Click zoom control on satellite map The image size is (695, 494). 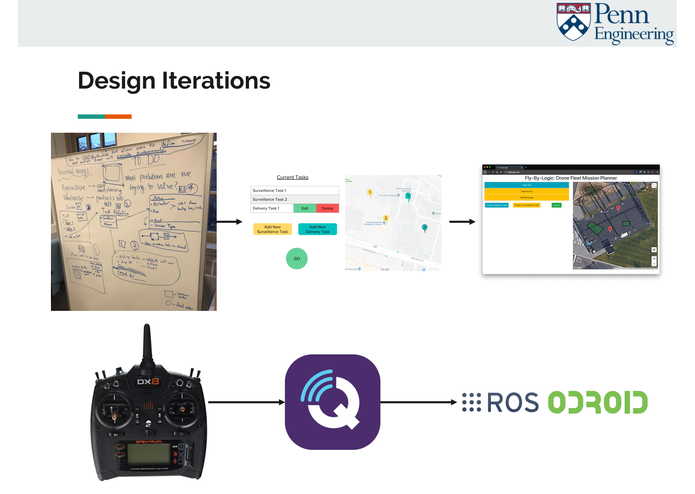coord(654,261)
